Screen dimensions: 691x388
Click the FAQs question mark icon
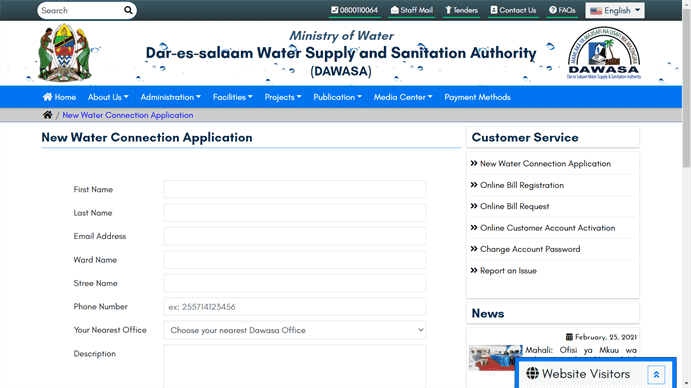(553, 10)
